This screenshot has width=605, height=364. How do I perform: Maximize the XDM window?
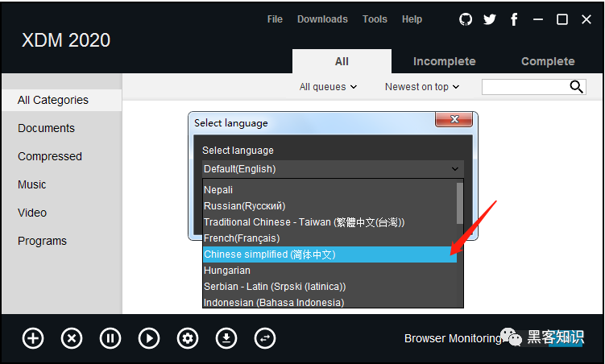click(x=562, y=19)
